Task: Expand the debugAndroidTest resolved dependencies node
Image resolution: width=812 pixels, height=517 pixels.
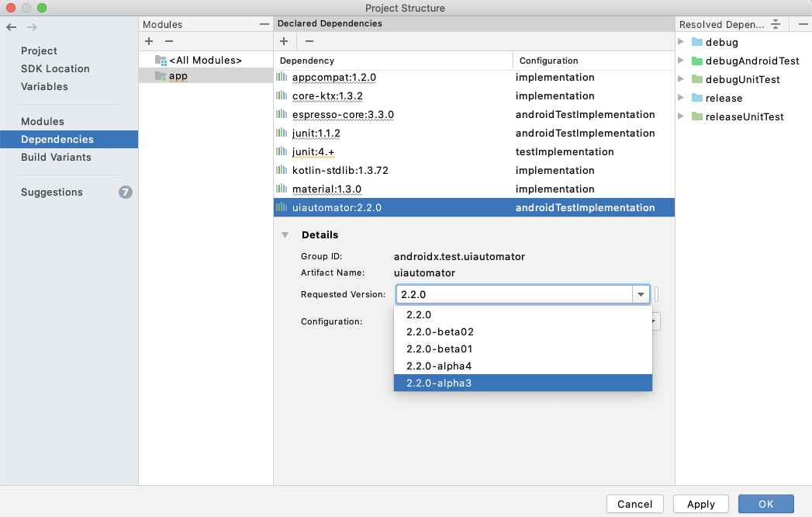Action: tap(681, 61)
